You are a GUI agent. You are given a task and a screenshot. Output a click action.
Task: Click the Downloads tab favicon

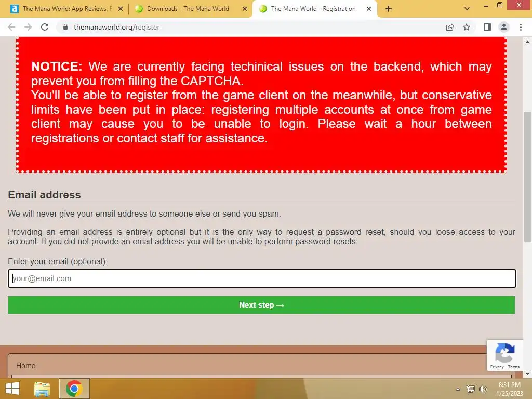click(x=139, y=9)
